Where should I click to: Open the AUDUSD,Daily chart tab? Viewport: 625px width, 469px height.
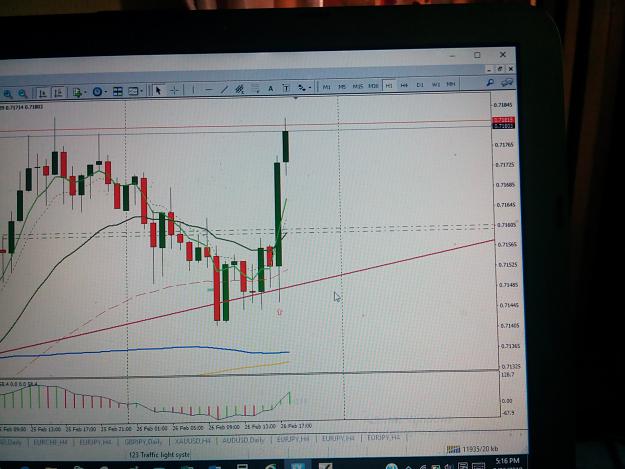click(243, 440)
